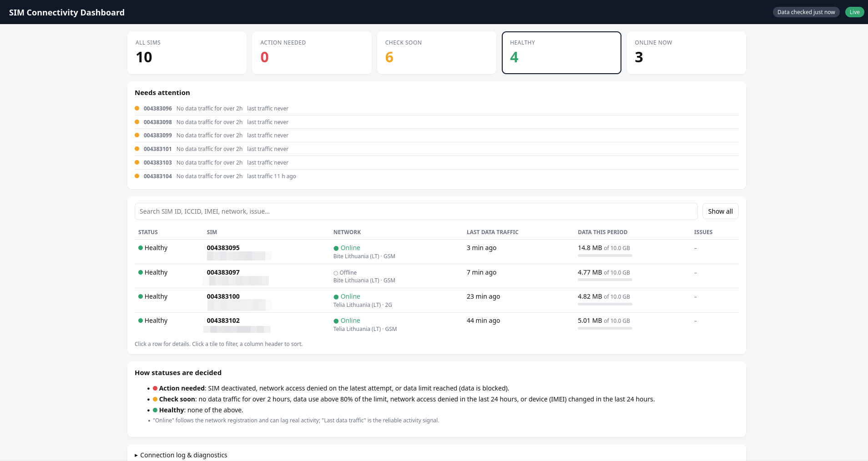
Task: Click the green Healthy dot for SIM 004383102
Action: [141, 321]
